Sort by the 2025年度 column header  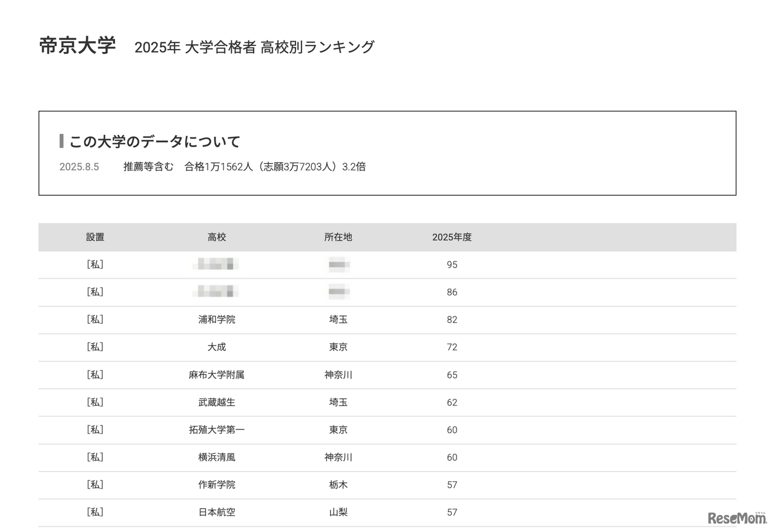452,237
